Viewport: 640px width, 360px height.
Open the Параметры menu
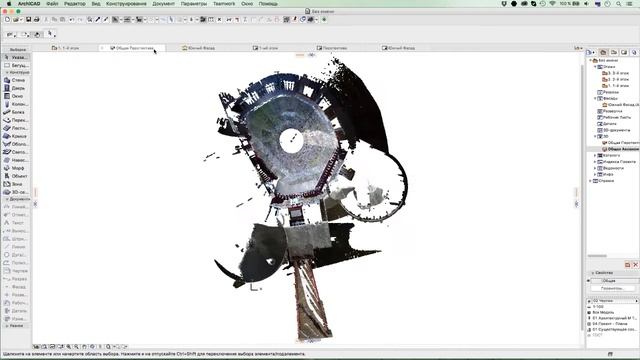pyautogui.click(x=194, y=4)
